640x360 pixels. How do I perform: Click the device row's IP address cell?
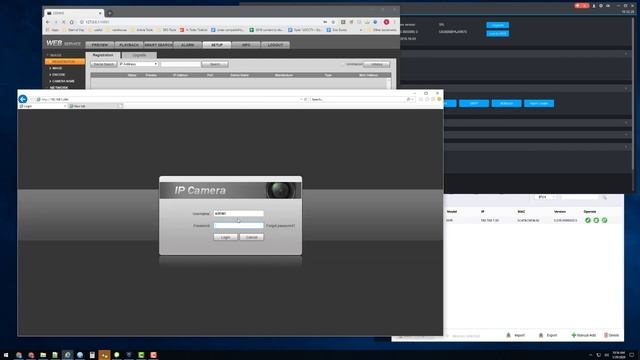489,220
